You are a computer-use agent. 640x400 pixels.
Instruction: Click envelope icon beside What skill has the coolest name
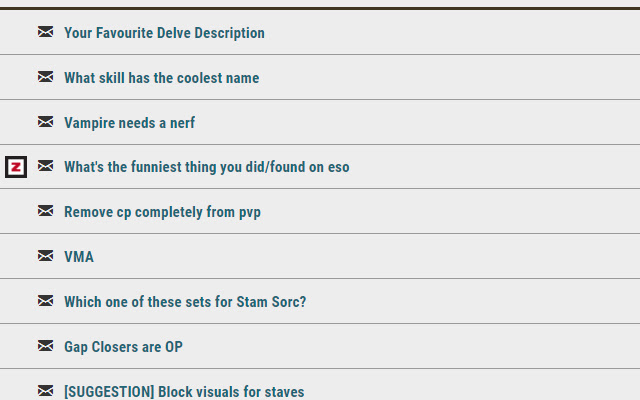click(45, 77)
